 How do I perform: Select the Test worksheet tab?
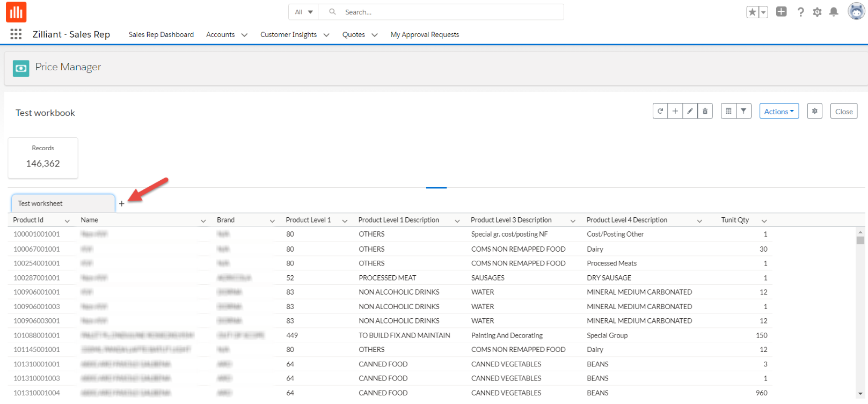(x=63, y=204)
